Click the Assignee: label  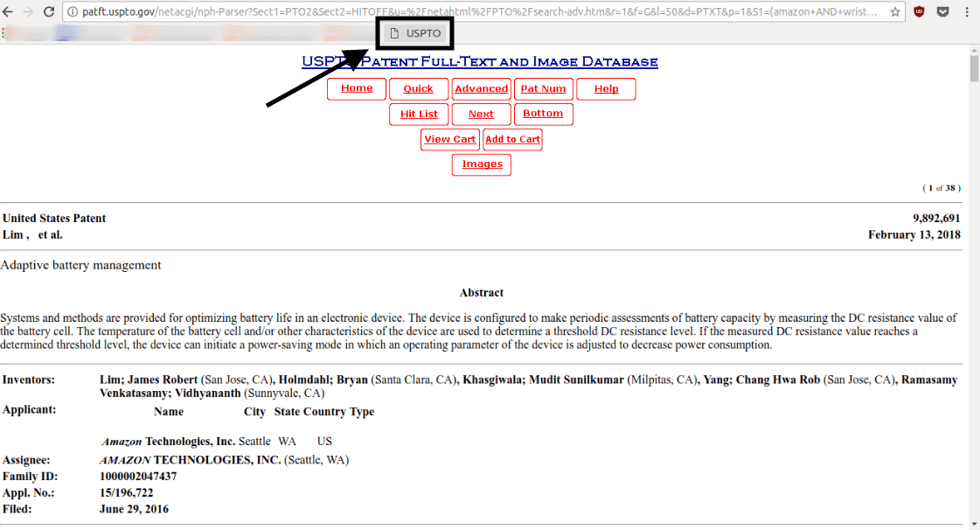26,460
